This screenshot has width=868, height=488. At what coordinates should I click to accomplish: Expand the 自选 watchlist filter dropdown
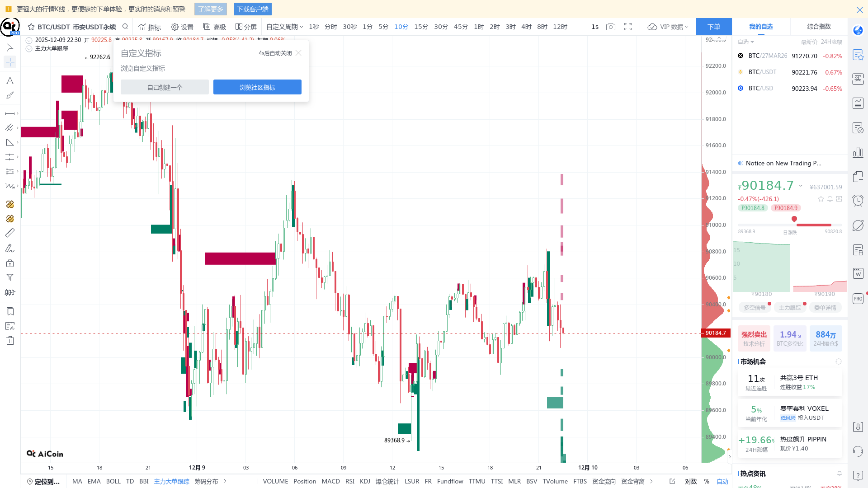tap(746, 42)
